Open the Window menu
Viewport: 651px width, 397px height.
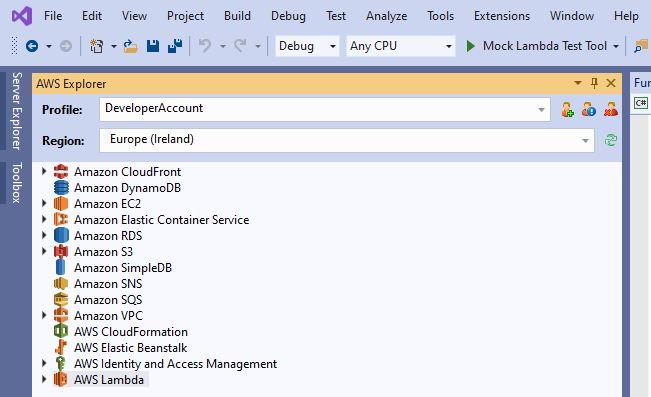pyautogui.click(x=572, y=16)
